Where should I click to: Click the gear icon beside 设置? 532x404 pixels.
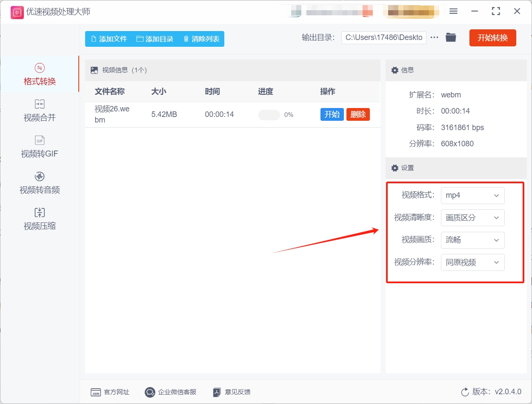(395, 168)
